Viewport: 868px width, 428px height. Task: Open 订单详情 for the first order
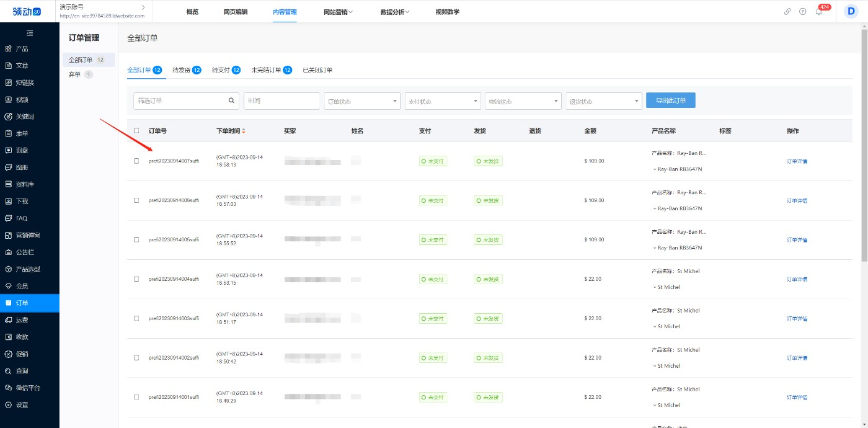click(797, 161)
